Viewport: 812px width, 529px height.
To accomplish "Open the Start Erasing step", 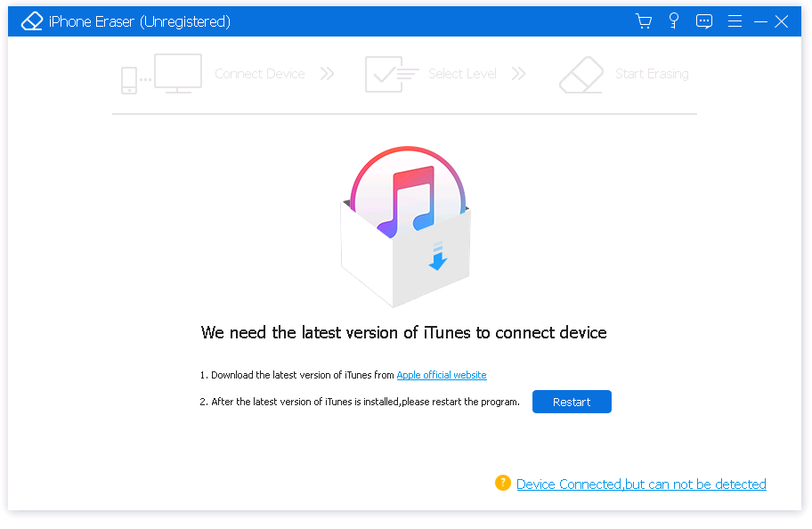I will point(652,74).
